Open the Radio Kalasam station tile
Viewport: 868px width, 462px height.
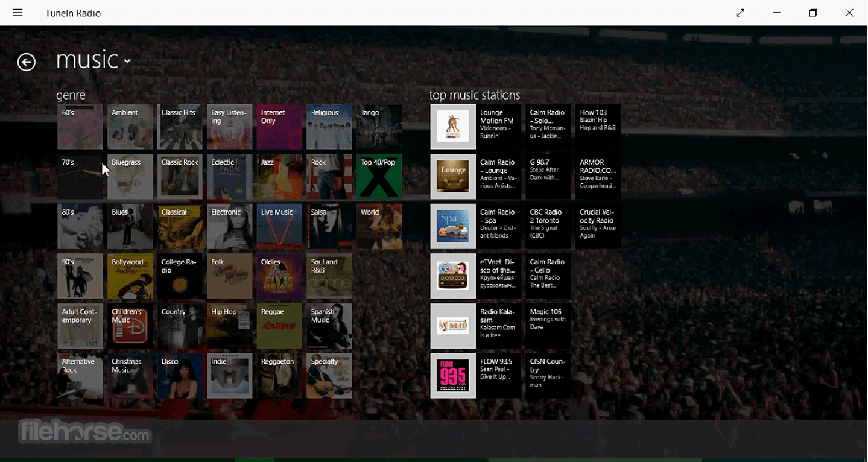point(475,326)
